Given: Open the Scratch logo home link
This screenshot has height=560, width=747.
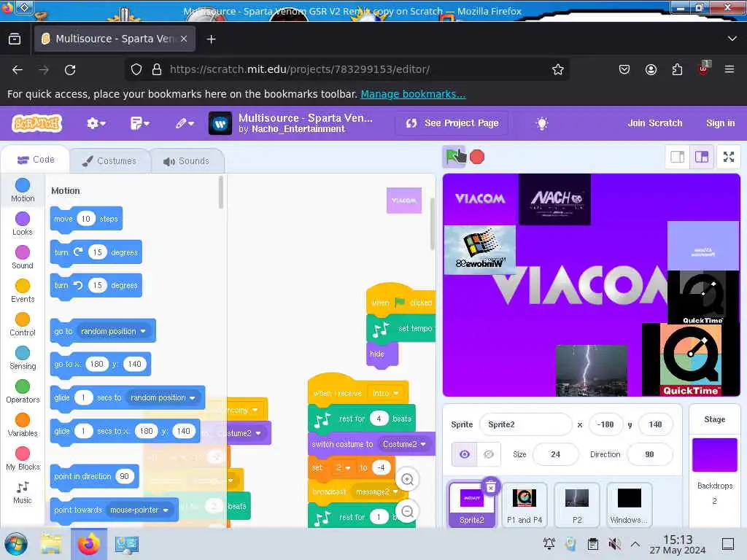Looking at the screenshot, I should pos(37,123).
